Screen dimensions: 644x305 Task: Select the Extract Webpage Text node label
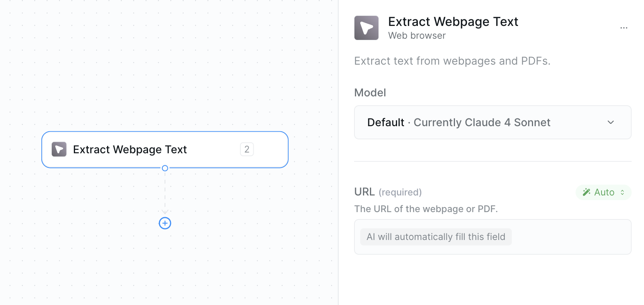point(130,149)
